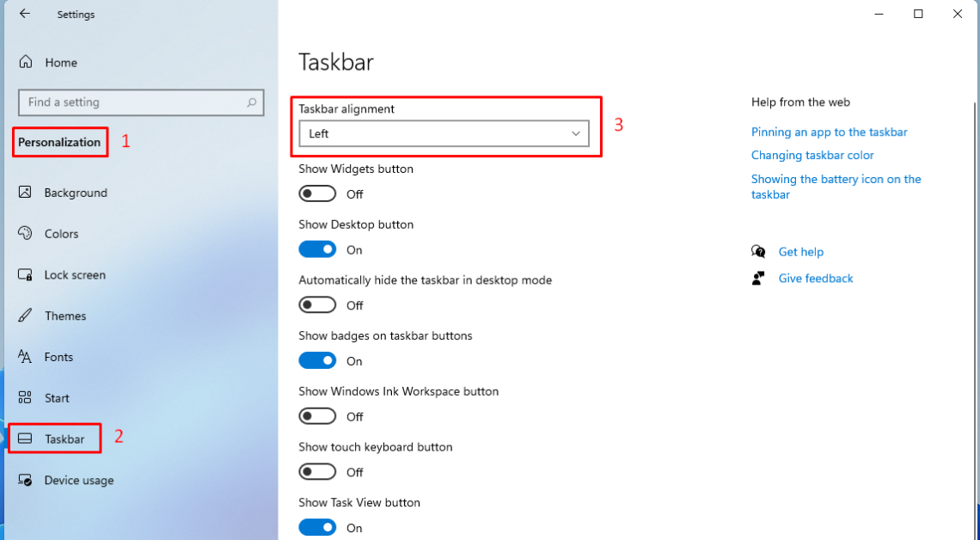
Task: Click the Get help question mark icon
Action: (x=758, y=251)
